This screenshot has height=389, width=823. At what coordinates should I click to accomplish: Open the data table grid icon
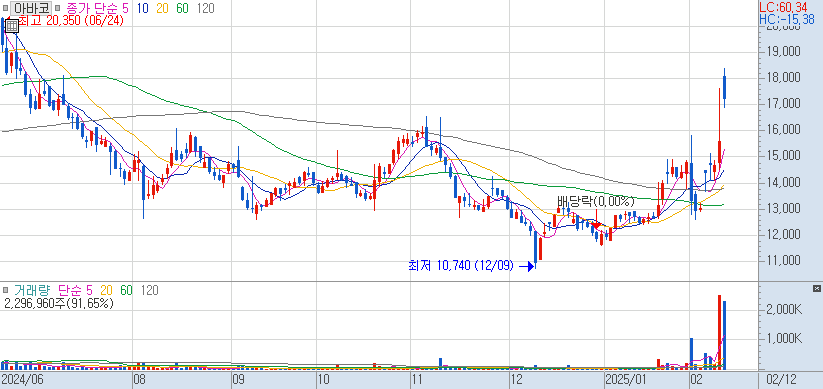pos(11,25)
